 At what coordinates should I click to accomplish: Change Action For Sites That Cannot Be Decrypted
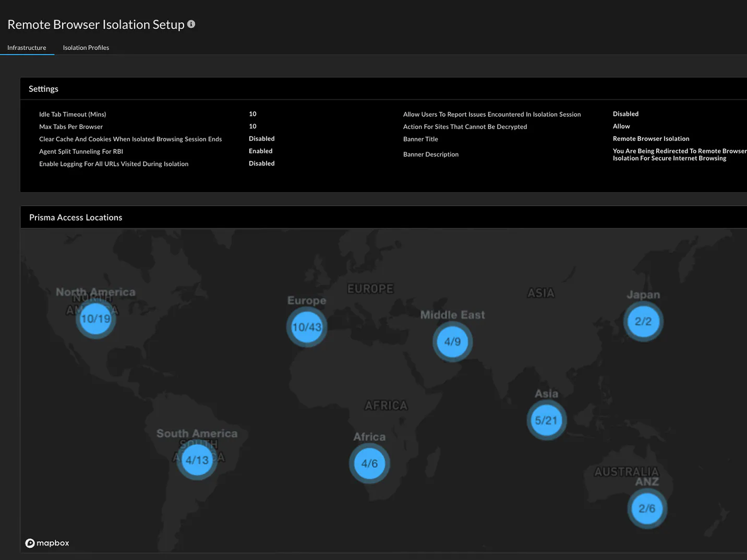(x=621, y=126)
